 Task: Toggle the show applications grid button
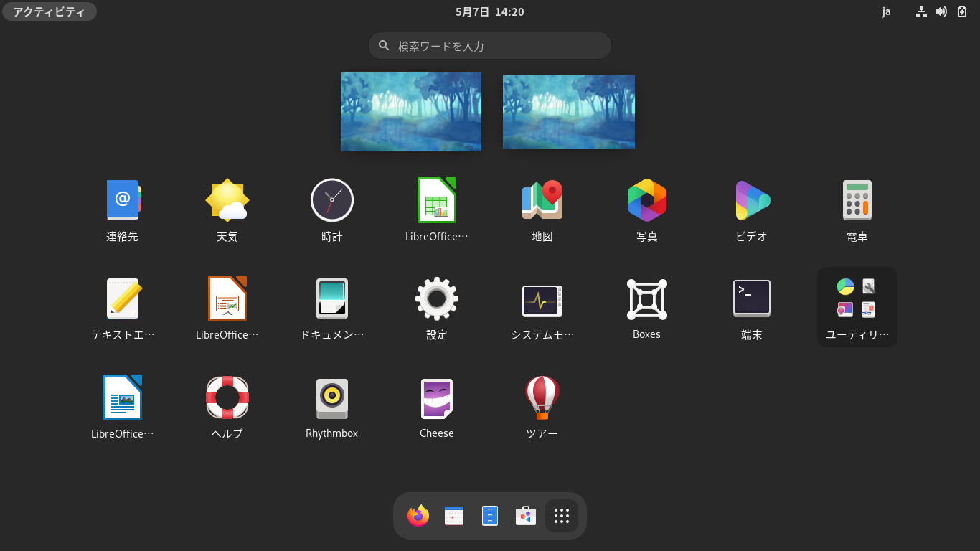(x=562, y=516)
